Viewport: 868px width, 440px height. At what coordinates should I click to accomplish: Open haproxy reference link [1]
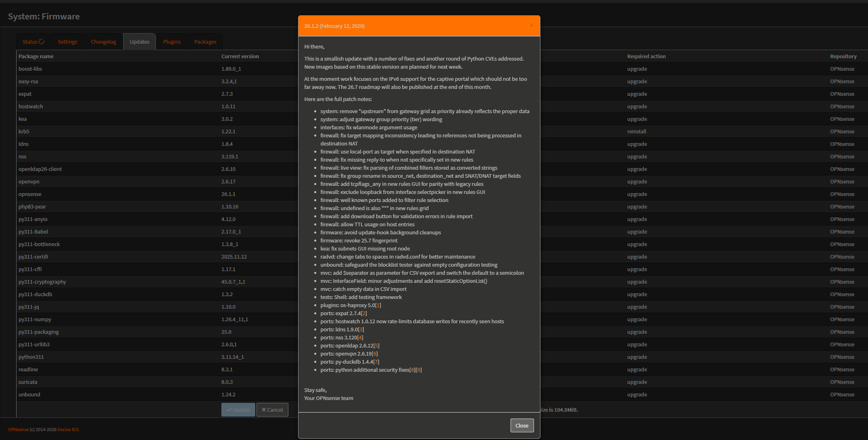click(x=378, y=305)
